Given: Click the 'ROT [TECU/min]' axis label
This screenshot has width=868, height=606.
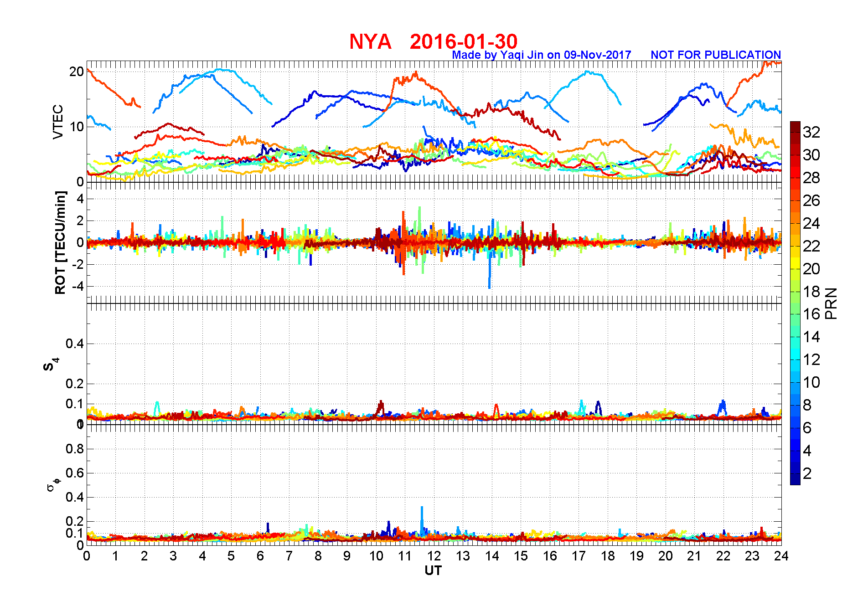Looking at the screenshot, I should (60, 242).
